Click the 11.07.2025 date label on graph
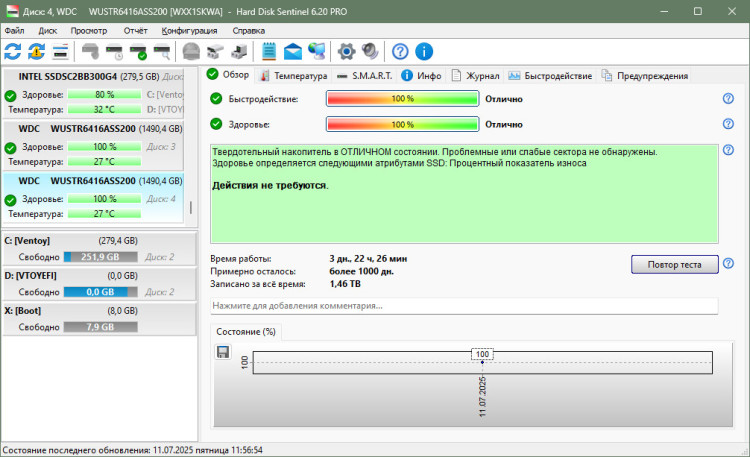 pyautogui.click(x=482, y=396)
